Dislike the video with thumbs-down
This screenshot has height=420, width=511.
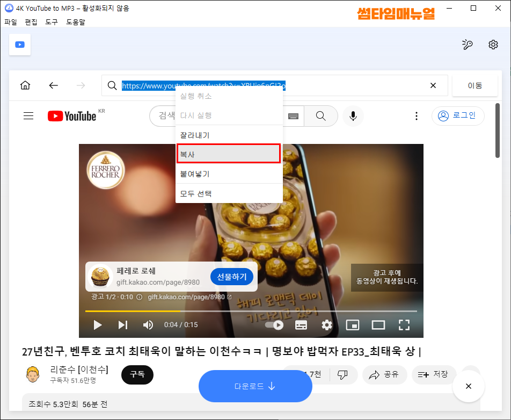[x=342, y=375]
